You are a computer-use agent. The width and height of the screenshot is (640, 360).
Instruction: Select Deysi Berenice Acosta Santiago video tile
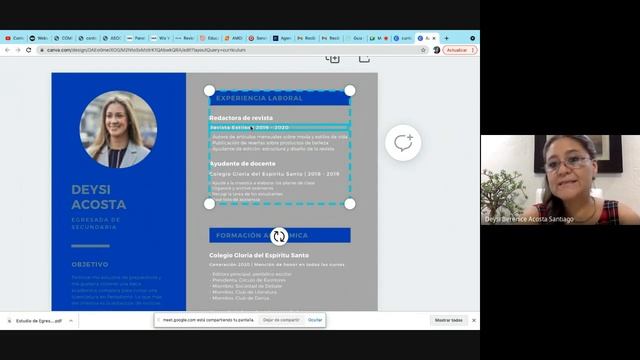click(560, 180)
